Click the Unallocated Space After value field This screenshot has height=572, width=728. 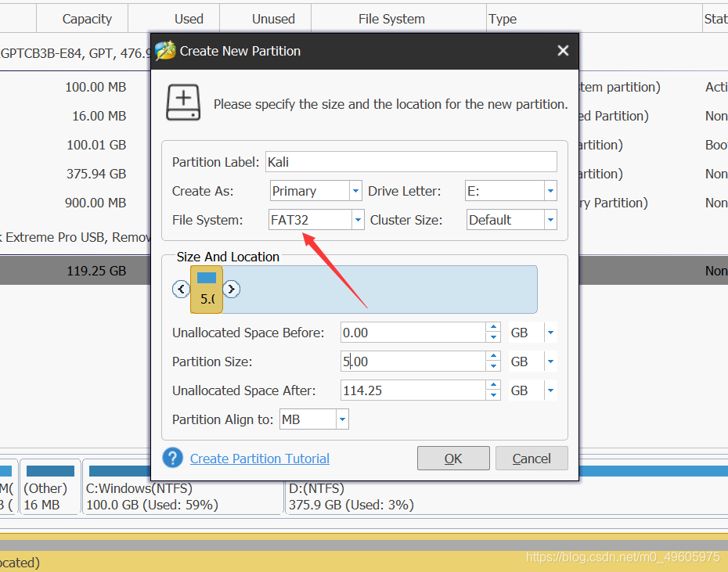413,390
